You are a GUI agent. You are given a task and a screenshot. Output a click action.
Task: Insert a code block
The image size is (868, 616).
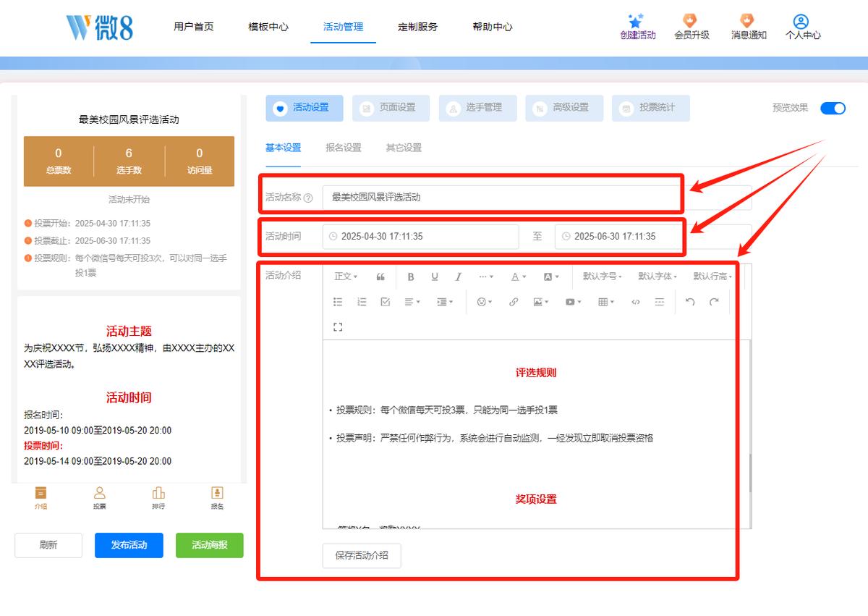coord(636,302)
